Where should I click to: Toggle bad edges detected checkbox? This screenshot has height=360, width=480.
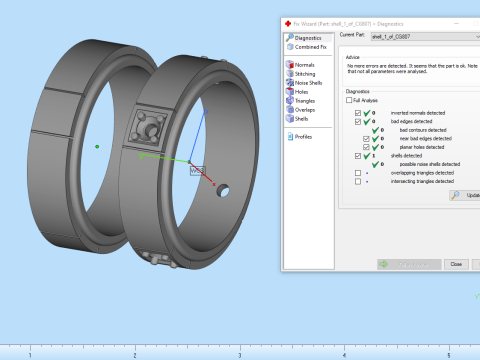click(x=358, y=122)
